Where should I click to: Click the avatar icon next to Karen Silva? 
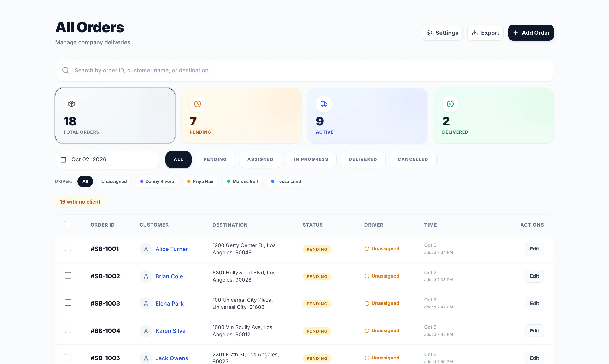[146, 331]
